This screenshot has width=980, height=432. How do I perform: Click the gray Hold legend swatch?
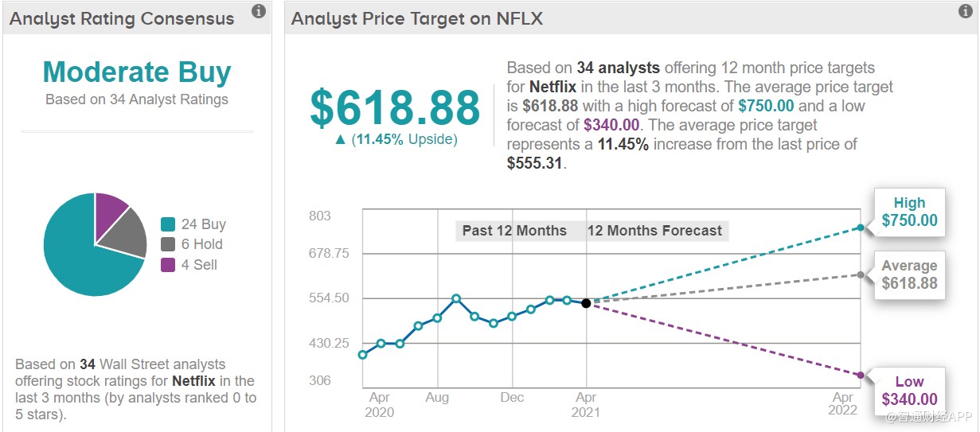coord(168,244)
